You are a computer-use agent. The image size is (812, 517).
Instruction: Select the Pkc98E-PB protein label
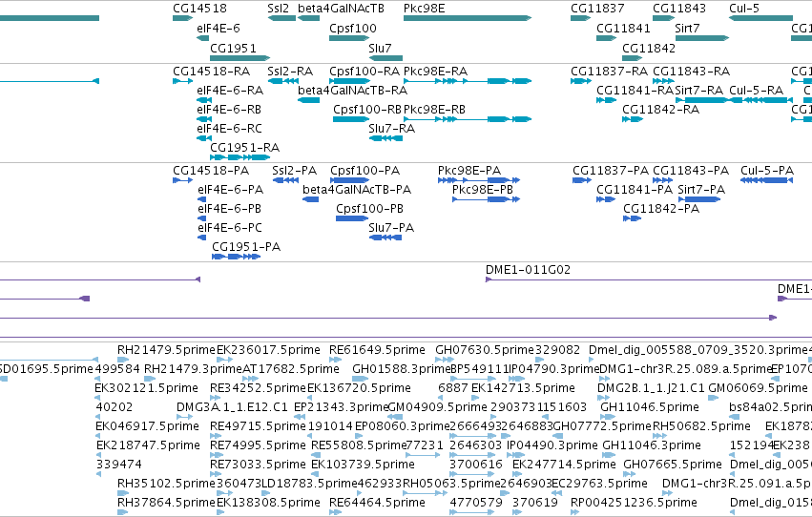[483, 190]
